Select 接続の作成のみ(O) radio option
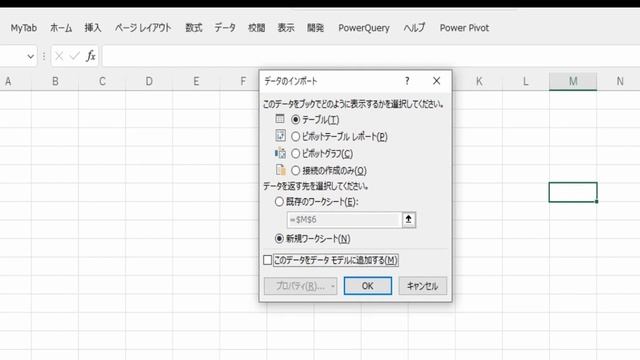640x360 pixels. tap(296, 170)
